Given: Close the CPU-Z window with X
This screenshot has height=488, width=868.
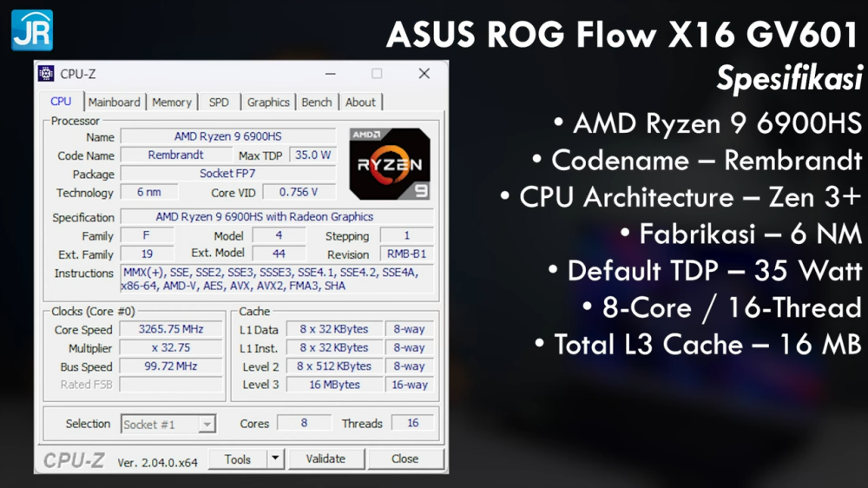Looking at the screenshot, I should pos(424,74).
